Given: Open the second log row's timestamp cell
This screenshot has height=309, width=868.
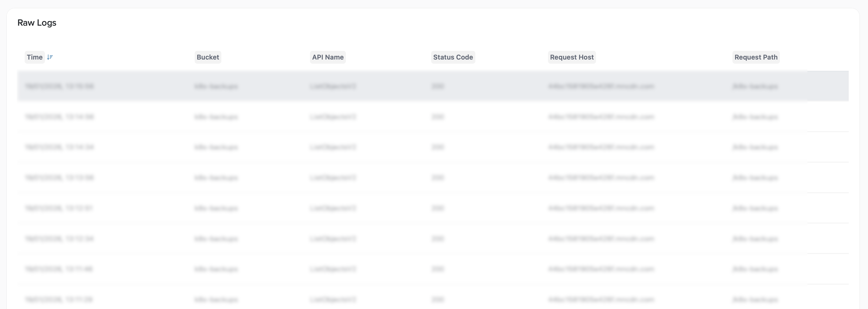Looking at the screenshot, I should point(60,117).
